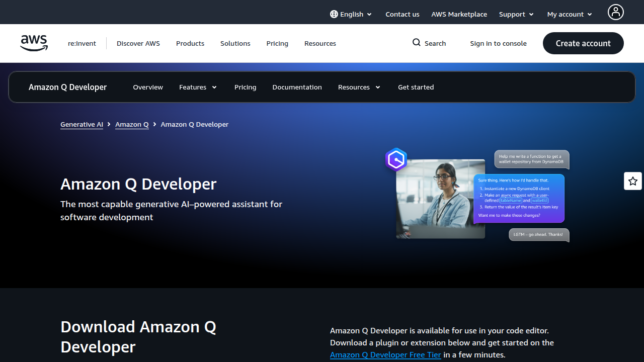Click the star bookmark icon
Viewport: 644px width, 362px height.
coord(633,181)
